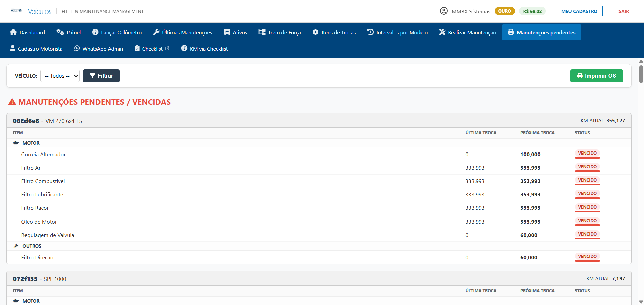Open the Veículo Todos dropdown
Image resolution: width=644 pixels, height=305 pixels.
[60, 76]
